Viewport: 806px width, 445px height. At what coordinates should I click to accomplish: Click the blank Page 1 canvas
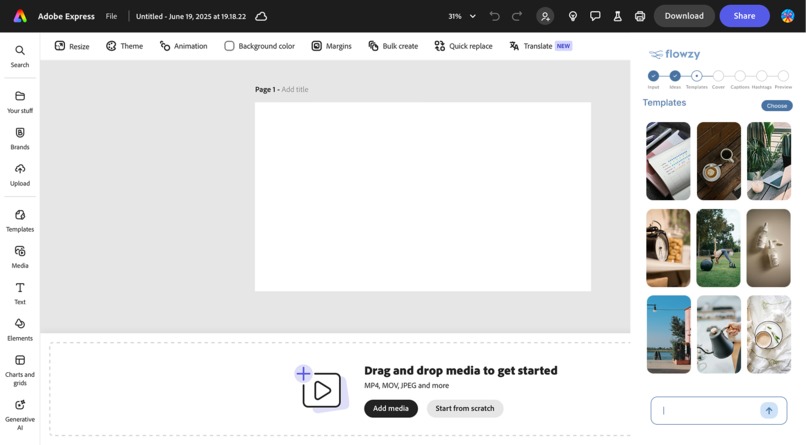[423, 197]
